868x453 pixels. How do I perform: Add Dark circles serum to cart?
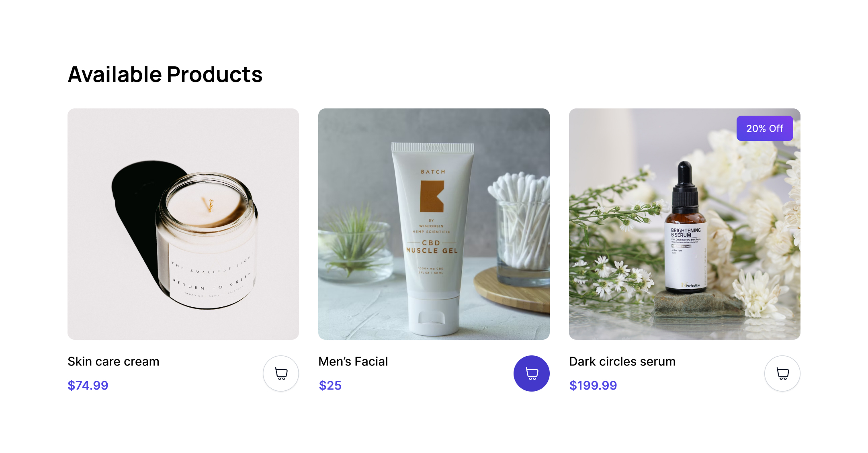(x=782, y=373)
